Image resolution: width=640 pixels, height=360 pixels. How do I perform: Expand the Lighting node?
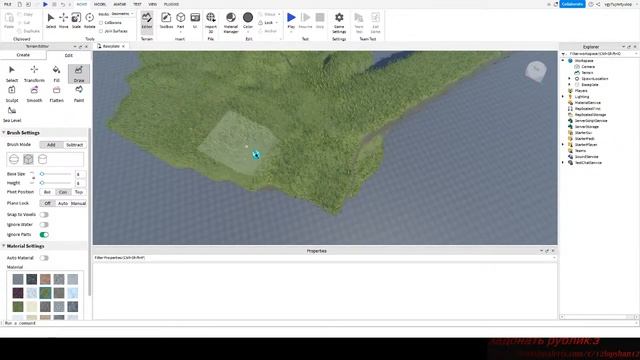(563, 97)
